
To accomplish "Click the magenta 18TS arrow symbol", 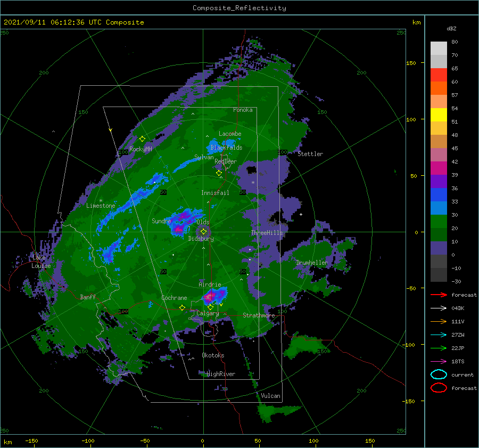I will click(x=439, y=361).
